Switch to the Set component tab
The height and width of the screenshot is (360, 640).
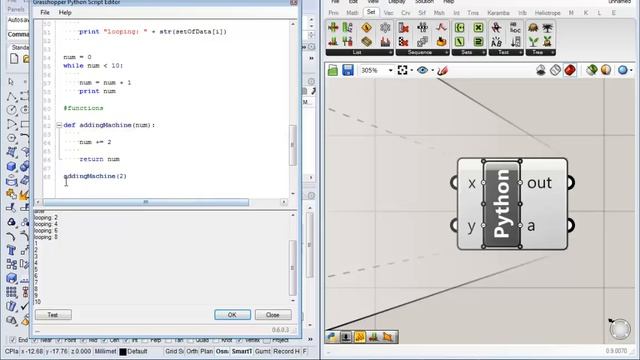[371, 12]
